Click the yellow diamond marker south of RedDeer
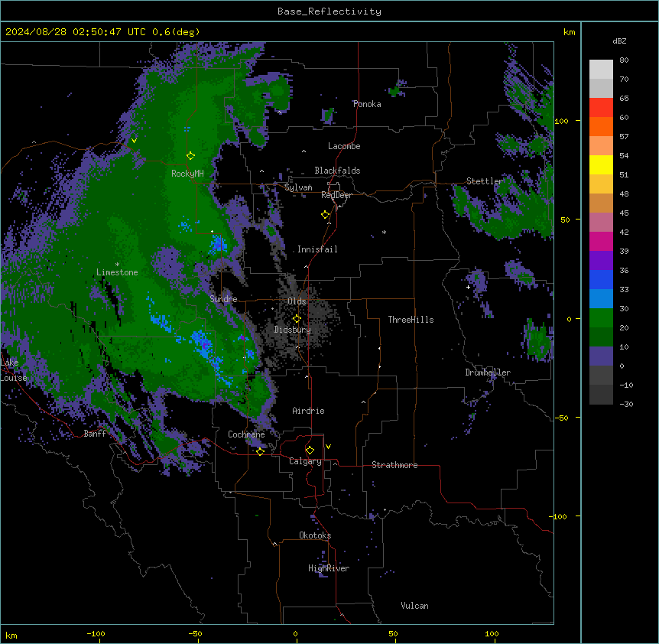 (326, 215)
